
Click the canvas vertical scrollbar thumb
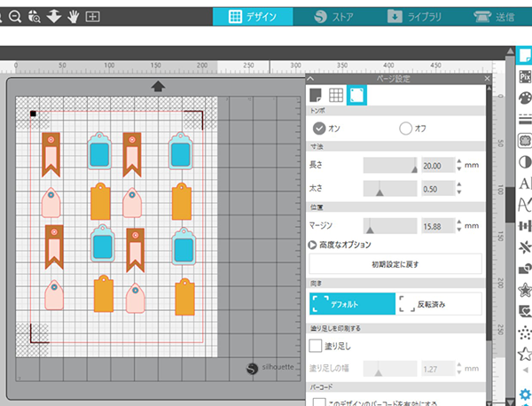510,205
